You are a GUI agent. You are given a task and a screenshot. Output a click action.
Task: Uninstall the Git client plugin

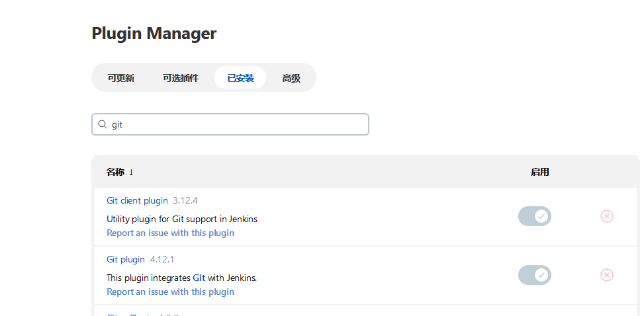pos(607,216)
